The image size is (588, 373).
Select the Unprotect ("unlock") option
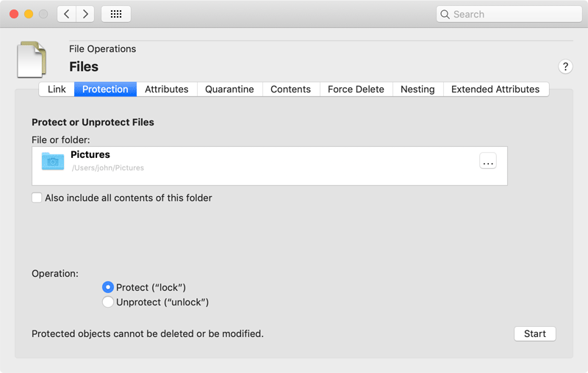pyautogui.click(x=107, y=302)
